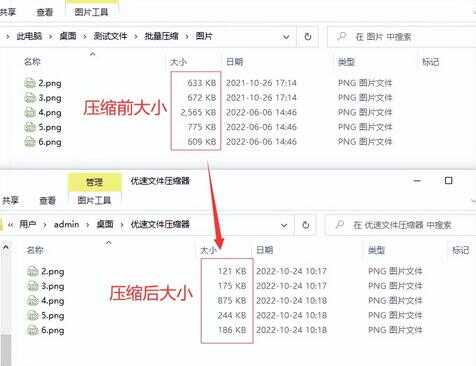Expand chevron after 测试文件 in upper breadcrumb
The width and height of the screenshot is (476, 366).
click(x=136, y=36)
